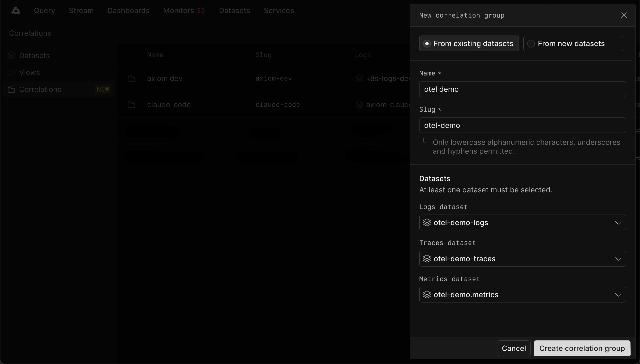The width and height of the screenshot is (640, 364).
Task: Close the New correlation group panel
Action: pos(624,15)
